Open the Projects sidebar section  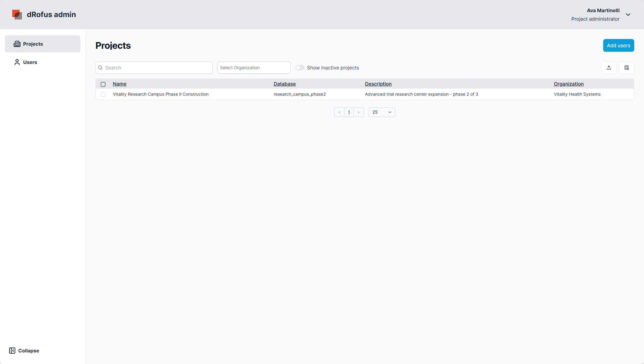coord(43,44)
